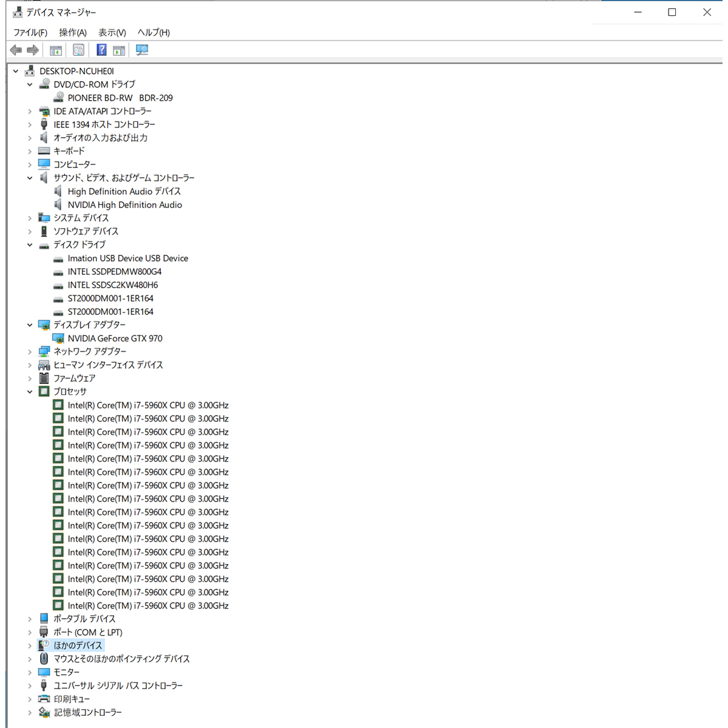This screenshot has height=728, width=728.
Task: Select PIONEER BD-RW BDR-209 device
Action: point(120,98)
